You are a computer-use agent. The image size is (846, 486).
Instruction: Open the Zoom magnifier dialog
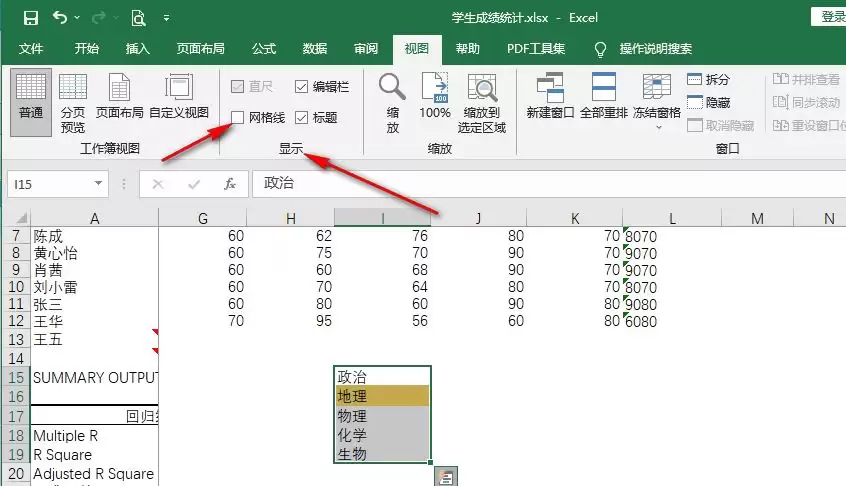[392, 103]
